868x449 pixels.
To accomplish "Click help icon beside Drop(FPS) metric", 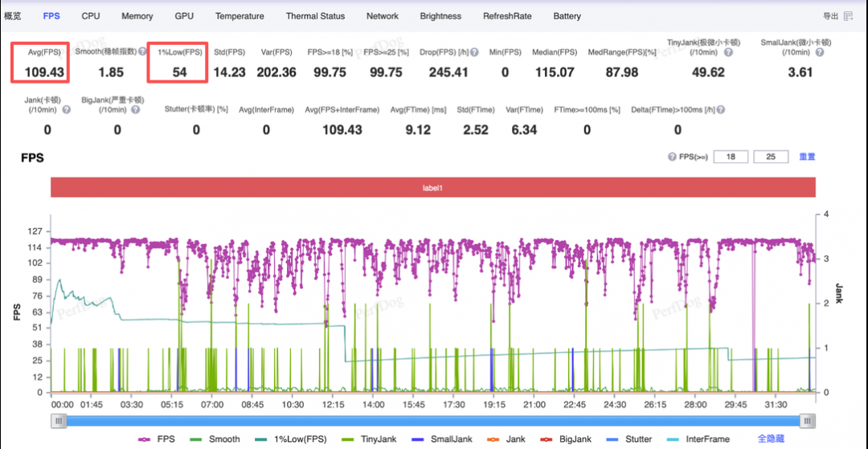I will (x=474, y=52).
